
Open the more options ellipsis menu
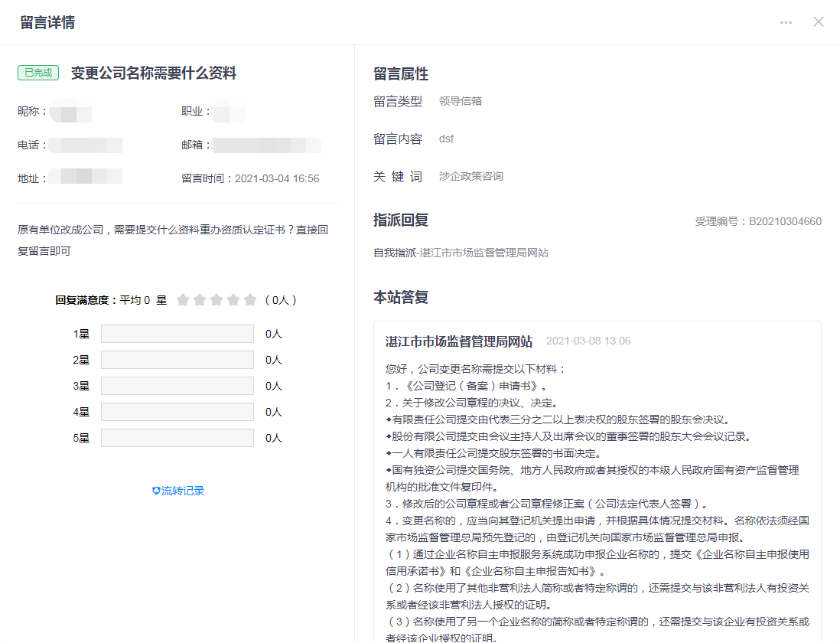tap(786, 22)
